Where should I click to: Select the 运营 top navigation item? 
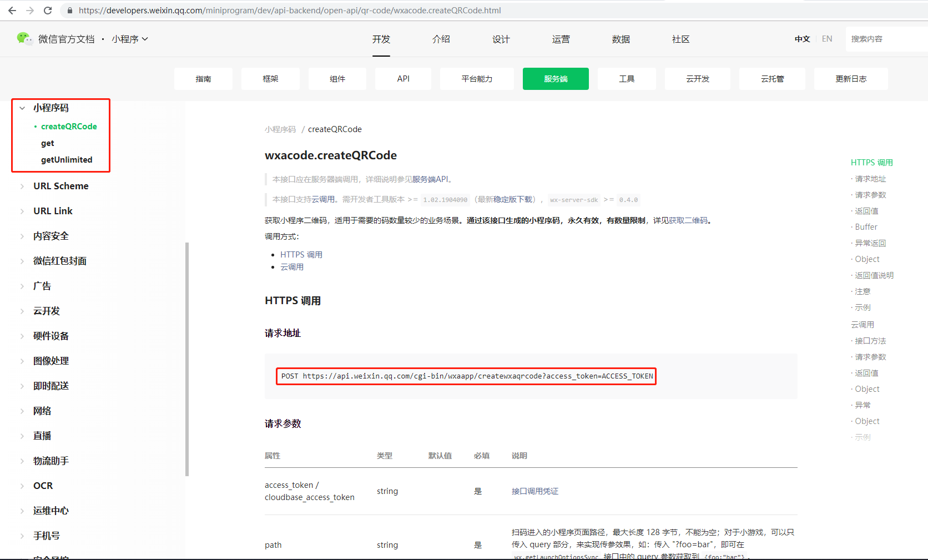[561, 39]
